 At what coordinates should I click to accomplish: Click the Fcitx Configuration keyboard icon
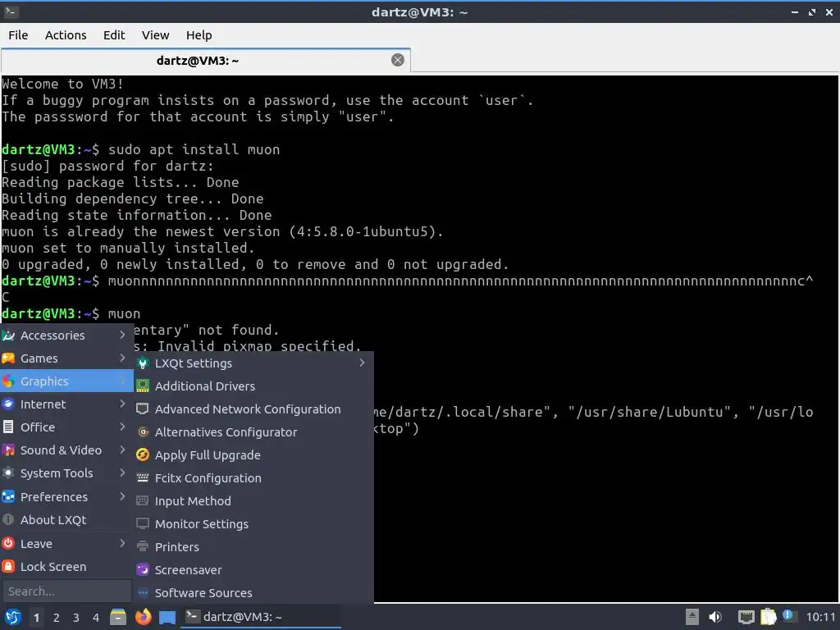coord(143,478)
